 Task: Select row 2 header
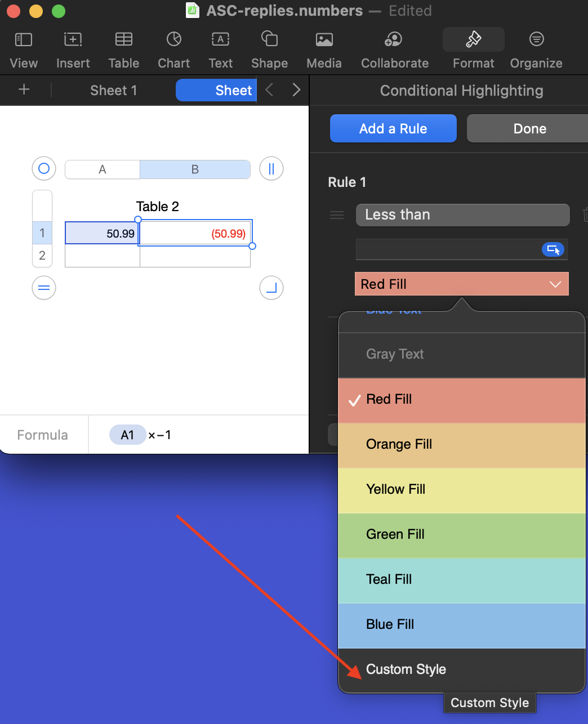42,256
